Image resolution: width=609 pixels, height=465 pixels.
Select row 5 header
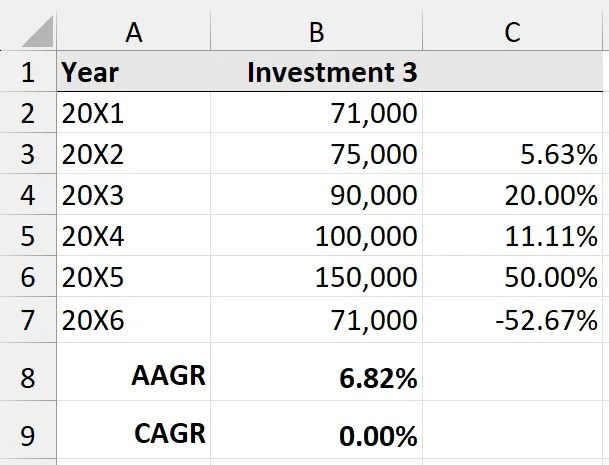coord(28,236)
